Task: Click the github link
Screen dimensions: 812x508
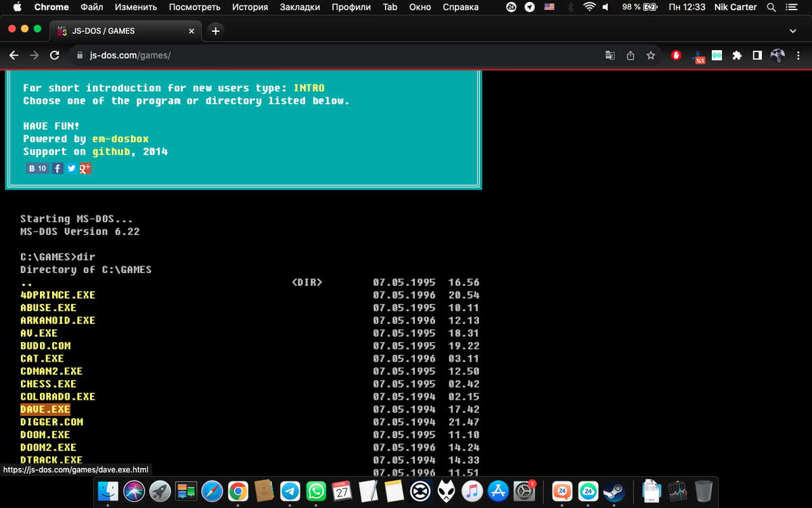Action: coord(111,152)
